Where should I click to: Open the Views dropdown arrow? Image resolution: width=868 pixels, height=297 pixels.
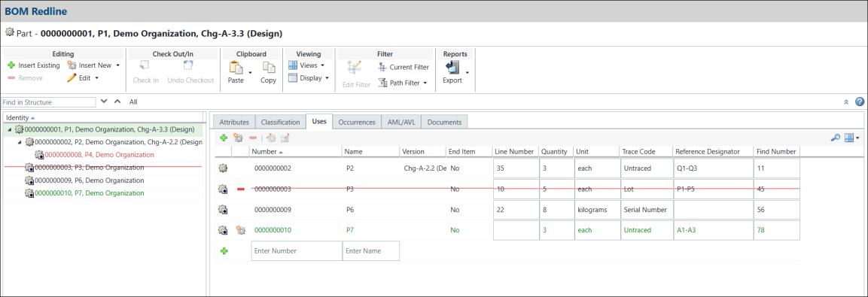tap(322, 65)
